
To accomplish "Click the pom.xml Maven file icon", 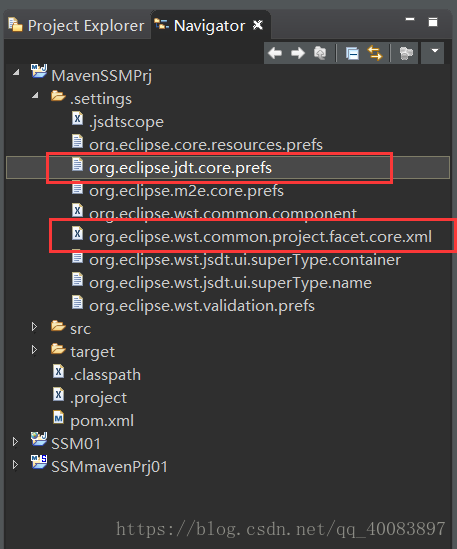I will tap(58, 417).
